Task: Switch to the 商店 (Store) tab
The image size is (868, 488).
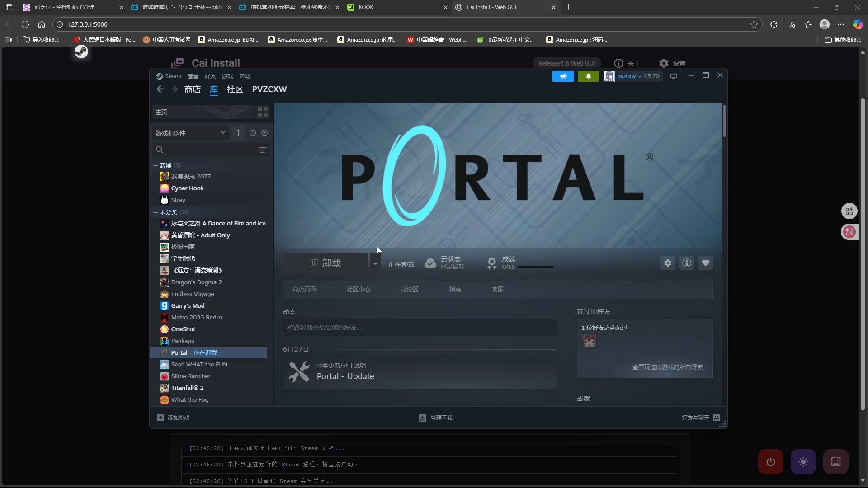Action: (193, 89)
